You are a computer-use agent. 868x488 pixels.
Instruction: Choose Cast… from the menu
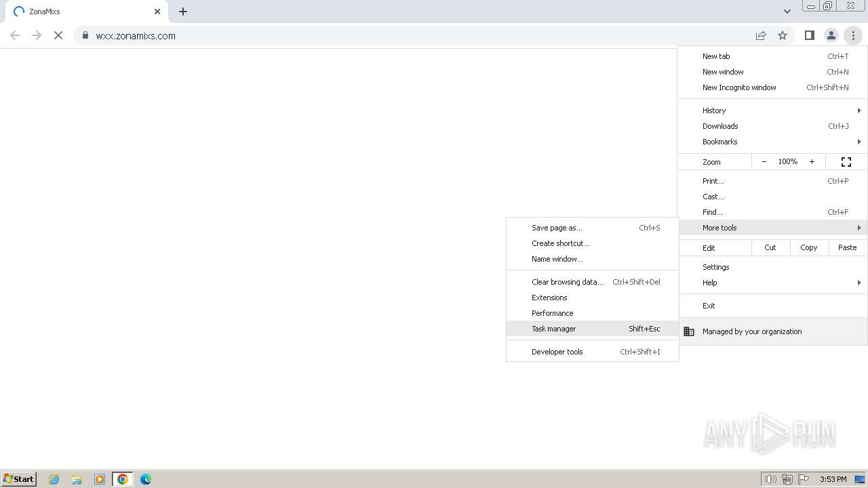coord(772,197)
